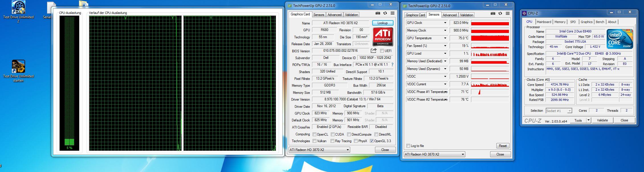Switch to Graphics Card tab in Sensors window
The height and width of the screenshot is (172, 644).
click(x=415, y=15)
